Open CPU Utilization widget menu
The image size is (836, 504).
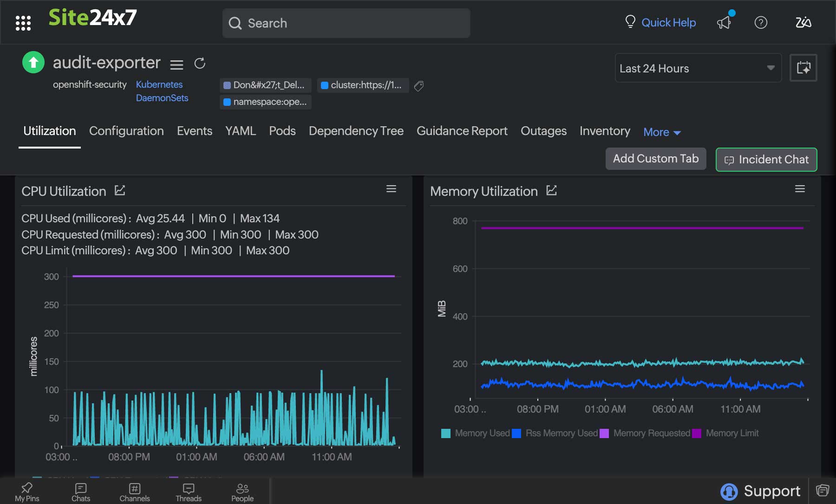tap(392, 189)
